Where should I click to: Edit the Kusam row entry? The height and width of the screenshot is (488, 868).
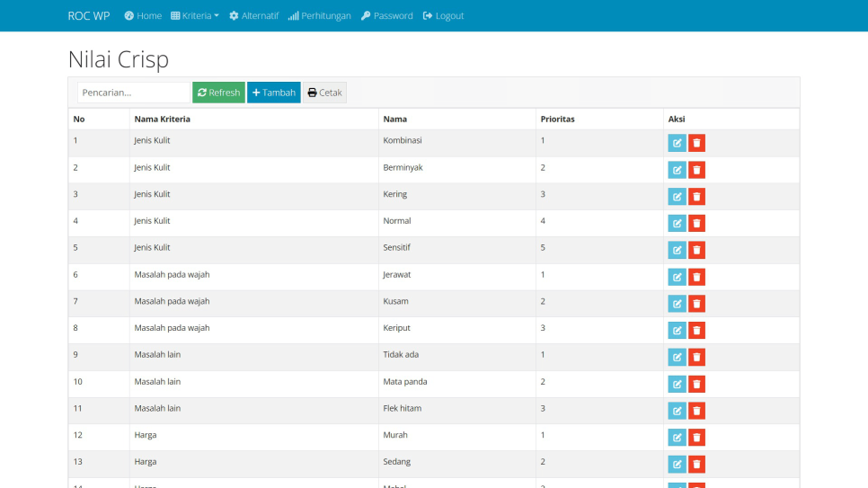coord(677,304)
